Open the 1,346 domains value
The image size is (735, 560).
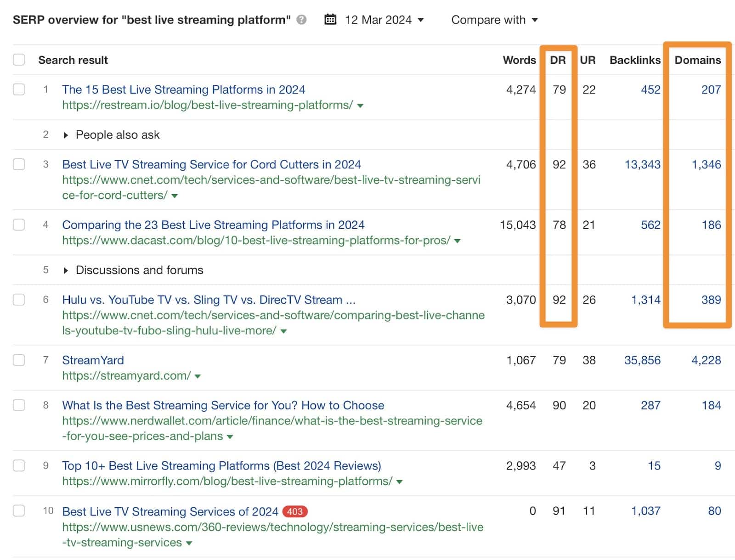707,164
